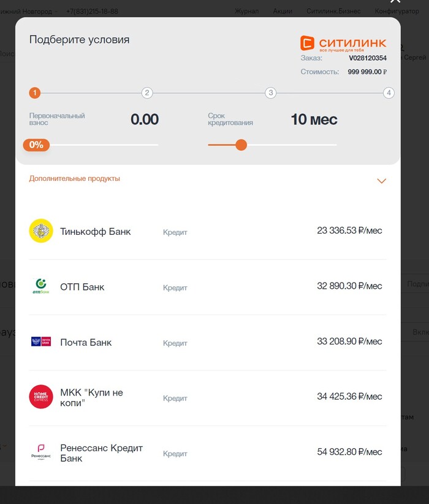Screen dimensions: 429x504
Task: Click the Renaissance Credit Bank logo icon
Action: pyautogui.click(x=41, y=452)
